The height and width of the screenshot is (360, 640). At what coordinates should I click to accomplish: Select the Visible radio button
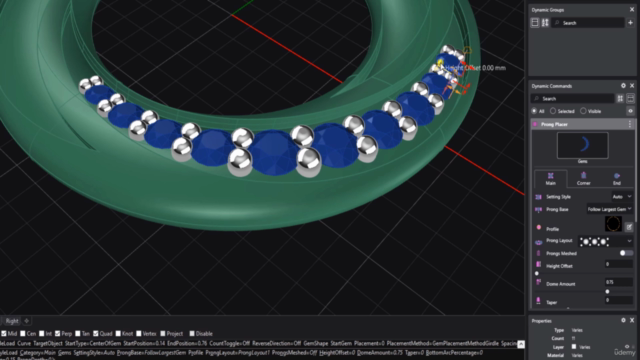pyautogui.click(x=583, y=111)
